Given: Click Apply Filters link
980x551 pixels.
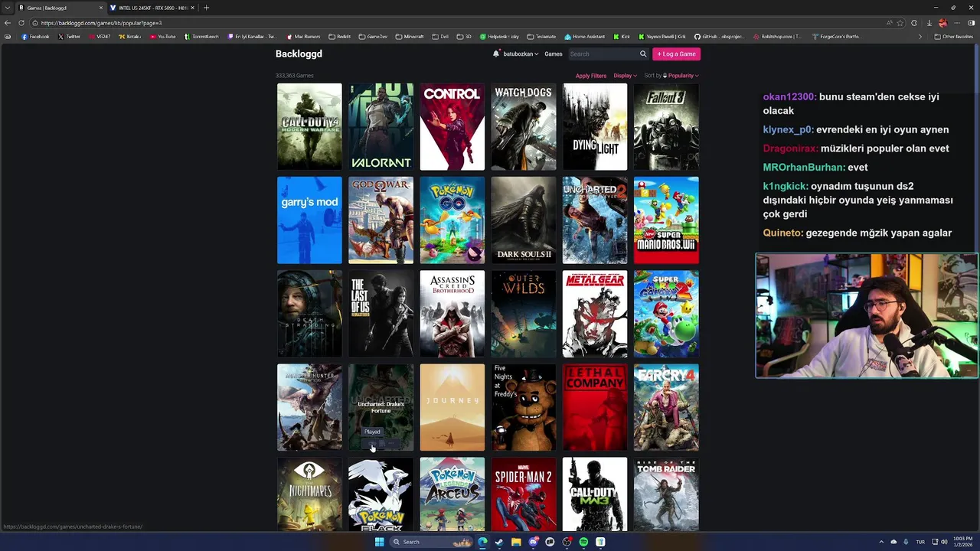Looking at the screenshot, I should (591, 76).
